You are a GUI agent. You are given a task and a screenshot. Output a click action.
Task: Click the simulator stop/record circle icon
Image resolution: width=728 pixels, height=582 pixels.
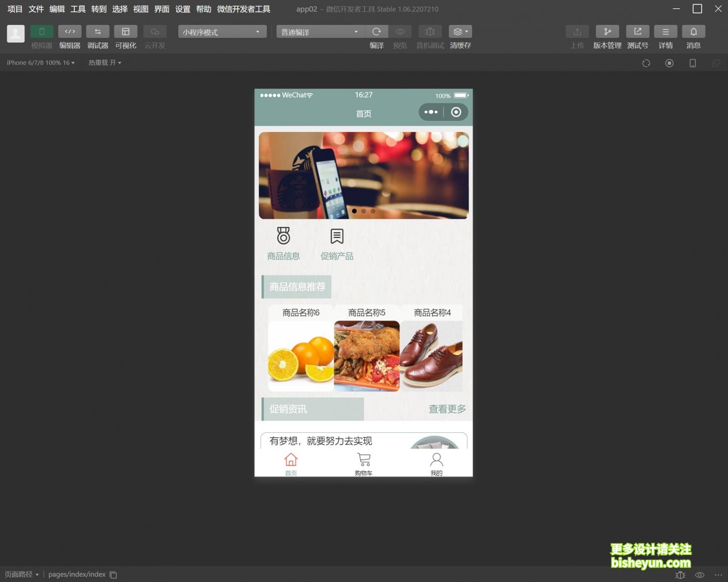[670, 63]
